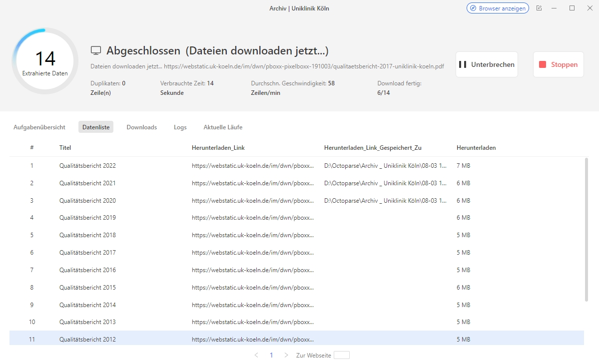Click the 7 MB size cell
Viewport: 599px width, 364px height.
pos(464,166)
